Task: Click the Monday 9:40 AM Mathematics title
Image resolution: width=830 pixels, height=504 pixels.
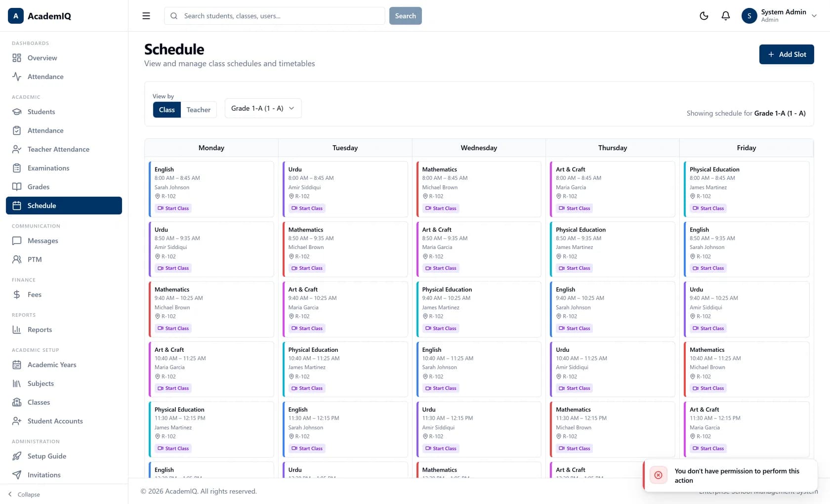Action: pos(172,290)
